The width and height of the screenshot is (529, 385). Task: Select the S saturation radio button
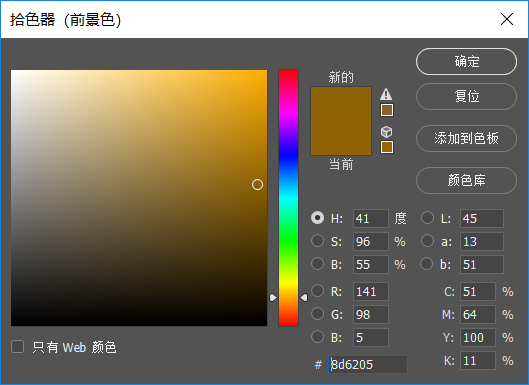click(x=317, y=241)
